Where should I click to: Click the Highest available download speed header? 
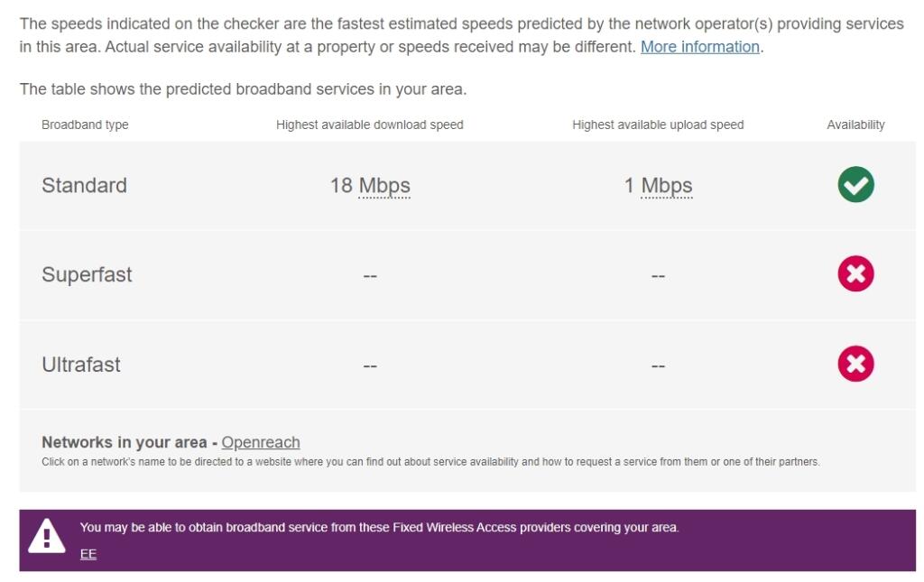[370, 125]
